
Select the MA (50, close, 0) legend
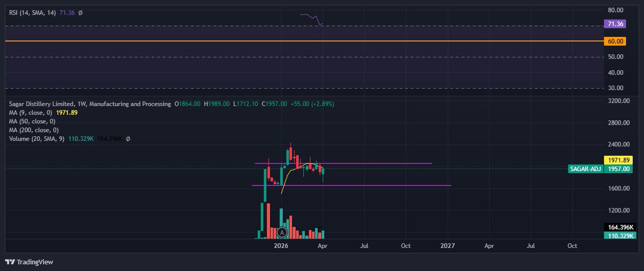pos(33,121)
